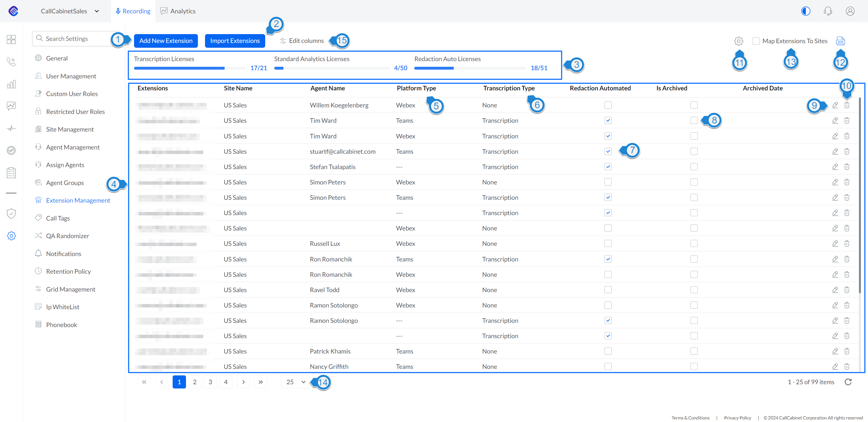Open the headset support icon
The height and width of the screenshot is (422, 868).
828,11
